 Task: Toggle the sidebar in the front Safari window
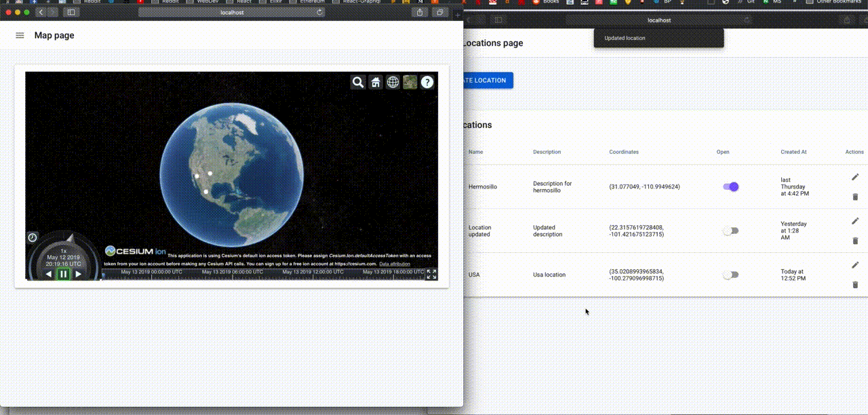click(x=71, y=12)
